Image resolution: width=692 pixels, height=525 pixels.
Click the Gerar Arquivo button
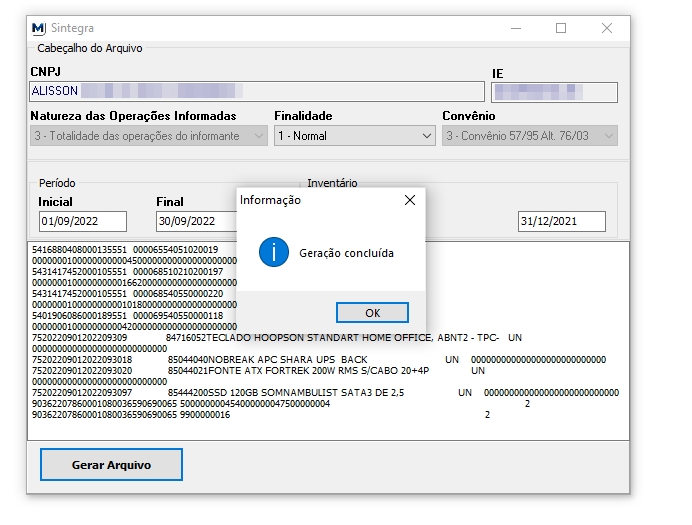pos(111,465)
